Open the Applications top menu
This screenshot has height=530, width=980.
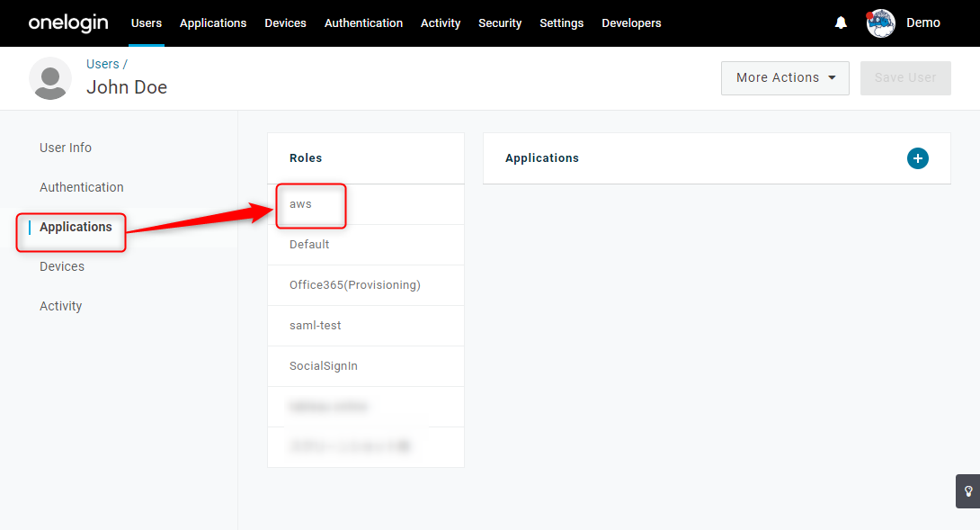pos(213,23)
